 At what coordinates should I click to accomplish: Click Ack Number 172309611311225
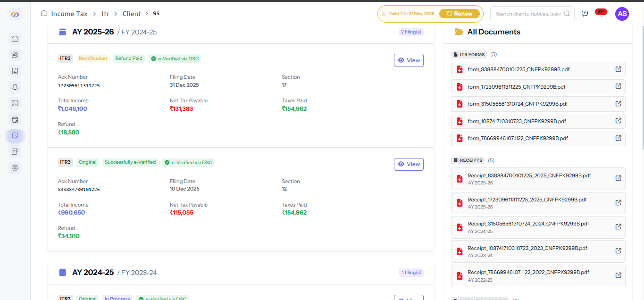[79, 86]
